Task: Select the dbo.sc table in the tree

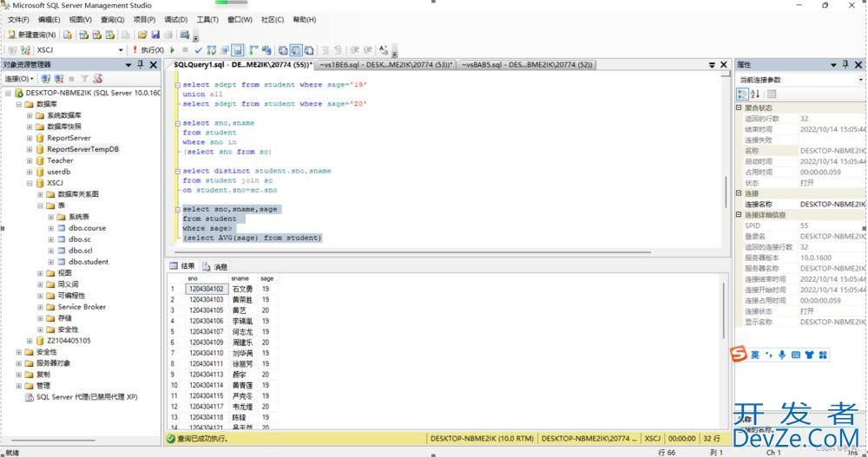Action: [x=80, y=239]
